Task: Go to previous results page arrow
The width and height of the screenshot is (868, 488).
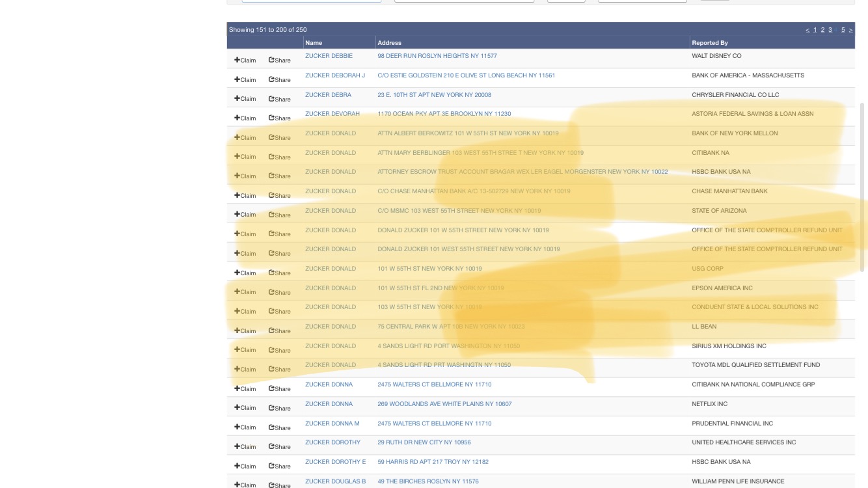Action: [807, 30]
